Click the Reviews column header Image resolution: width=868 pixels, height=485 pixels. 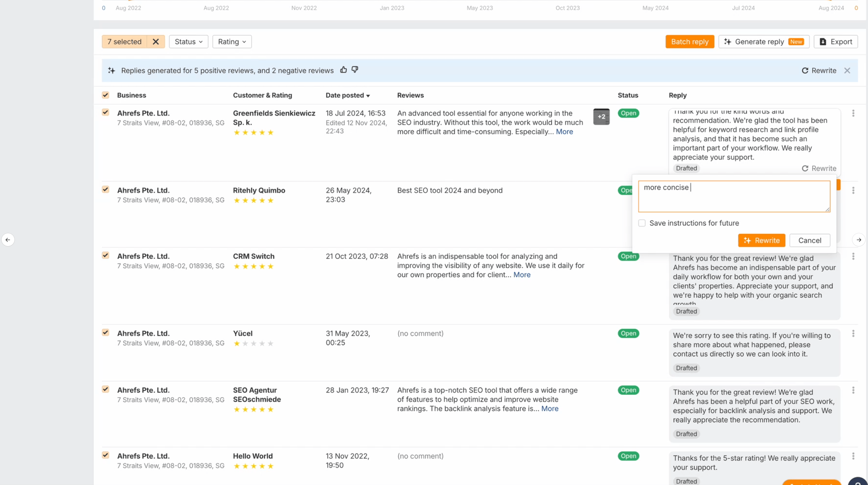point(410,95)
